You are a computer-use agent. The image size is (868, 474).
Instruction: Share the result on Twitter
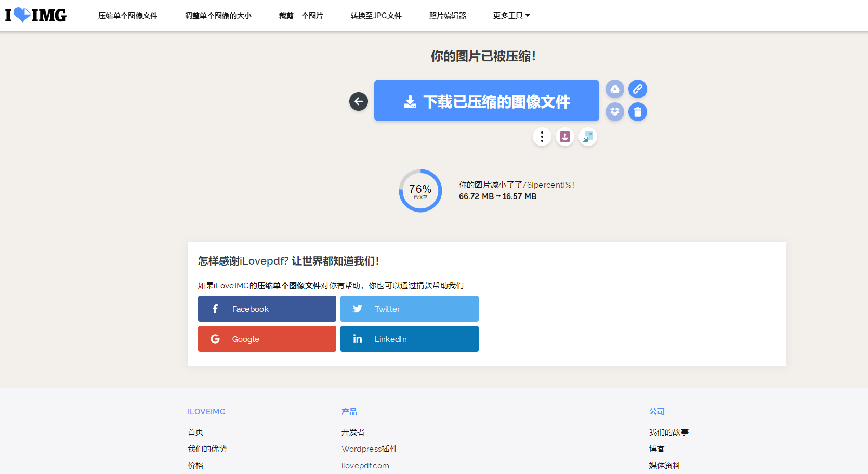(x=409, y=309)
